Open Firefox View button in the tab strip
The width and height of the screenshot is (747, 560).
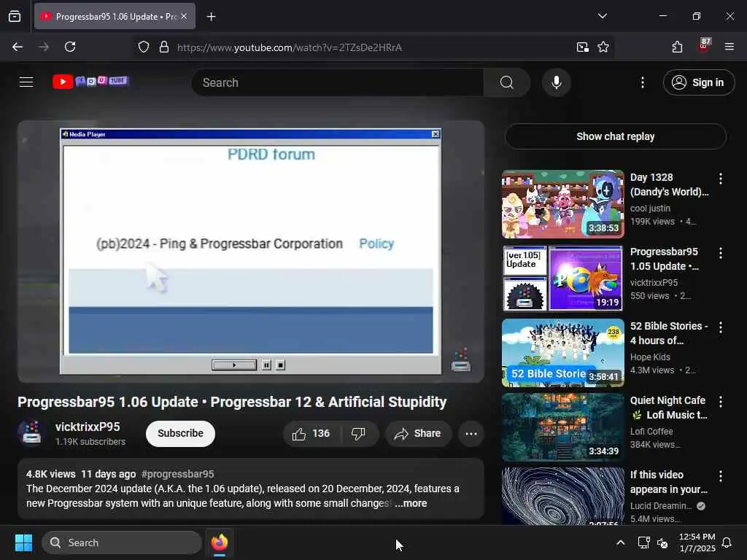[15, 16]
